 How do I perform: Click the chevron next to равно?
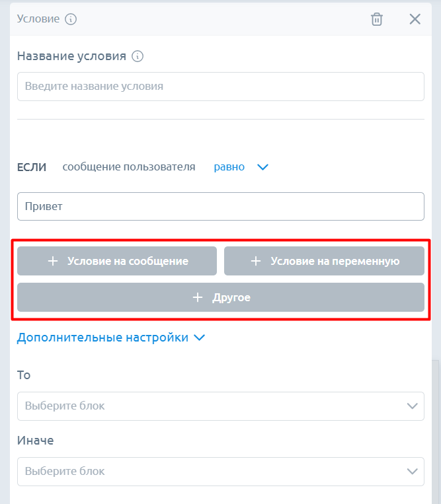[x=262, y=168]
